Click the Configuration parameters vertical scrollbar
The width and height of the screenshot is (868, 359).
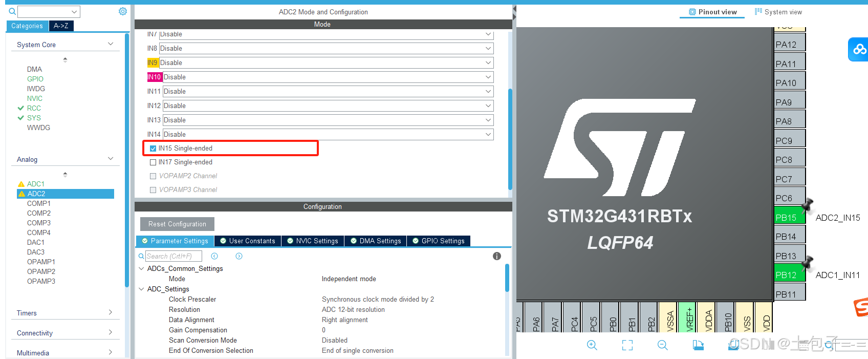(x=507, y=278)
